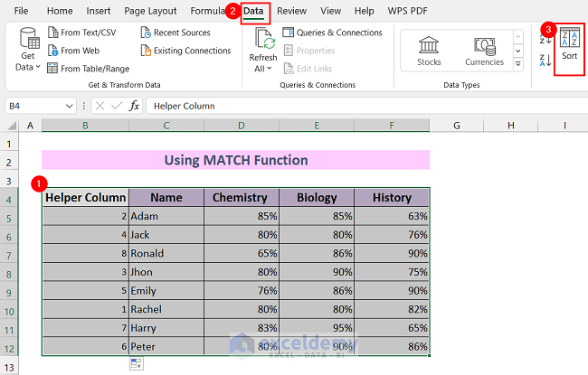
Task: Expand the Refresh All dropdown arrow
Action: click(x=272, y=69)
